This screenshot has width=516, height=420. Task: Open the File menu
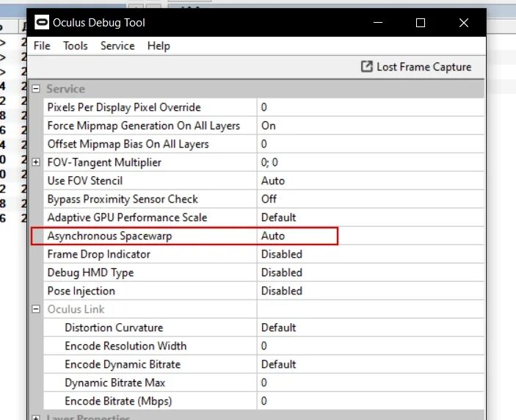42,46
